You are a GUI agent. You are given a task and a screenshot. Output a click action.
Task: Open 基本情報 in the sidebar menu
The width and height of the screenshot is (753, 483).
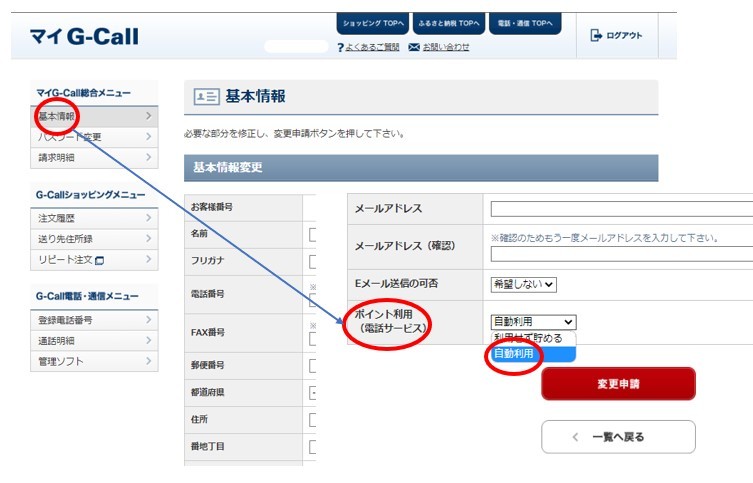(x=58, y=116)
